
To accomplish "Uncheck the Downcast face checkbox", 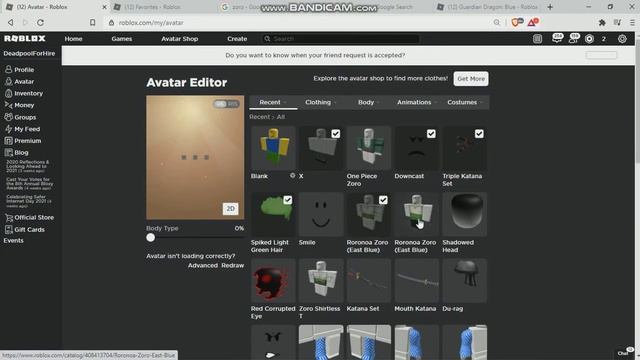I will 431,134.
